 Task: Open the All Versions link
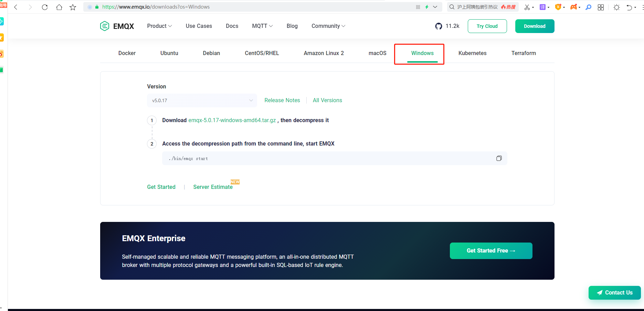click(x=327, y=100)
